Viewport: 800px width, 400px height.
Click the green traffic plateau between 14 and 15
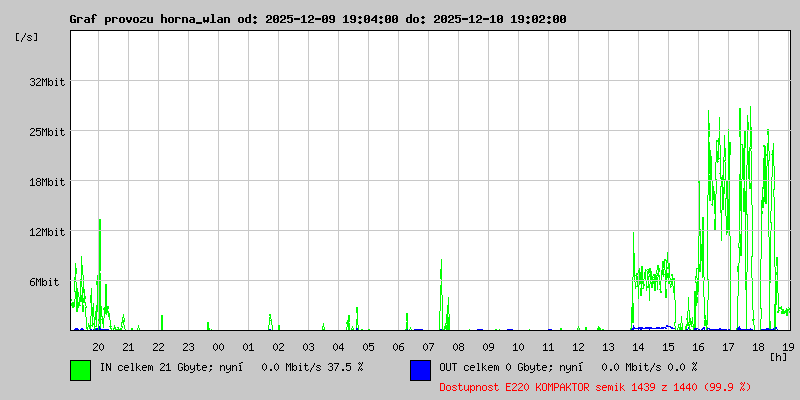[x=654, y=278]
